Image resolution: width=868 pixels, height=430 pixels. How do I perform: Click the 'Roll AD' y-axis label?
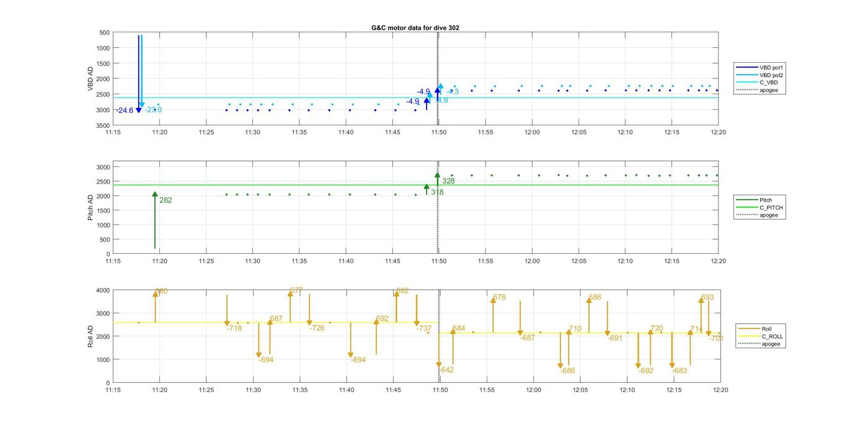(x=90, y=336)
